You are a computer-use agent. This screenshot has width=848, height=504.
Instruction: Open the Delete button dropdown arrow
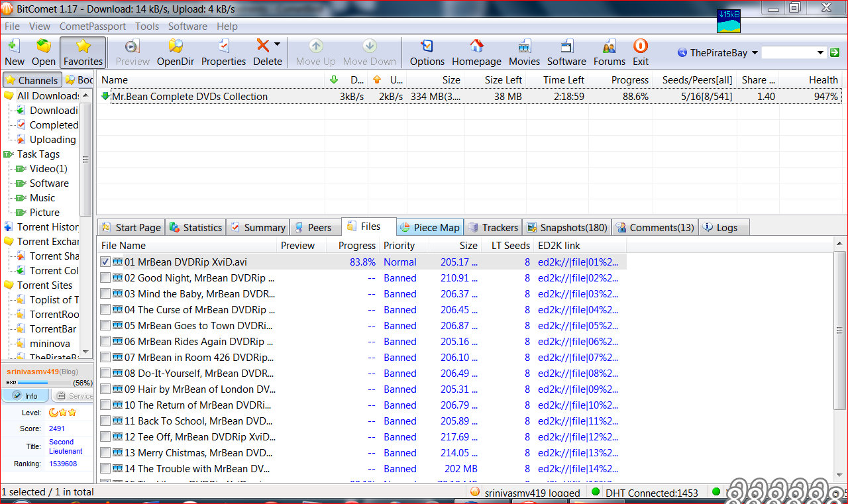[x=277, y=45]
